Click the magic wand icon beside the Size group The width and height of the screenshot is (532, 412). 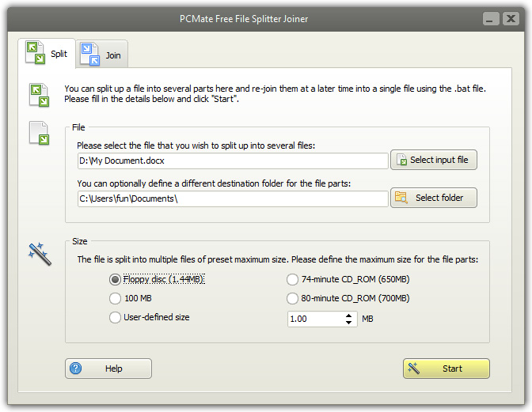click(x=40, y=254)
